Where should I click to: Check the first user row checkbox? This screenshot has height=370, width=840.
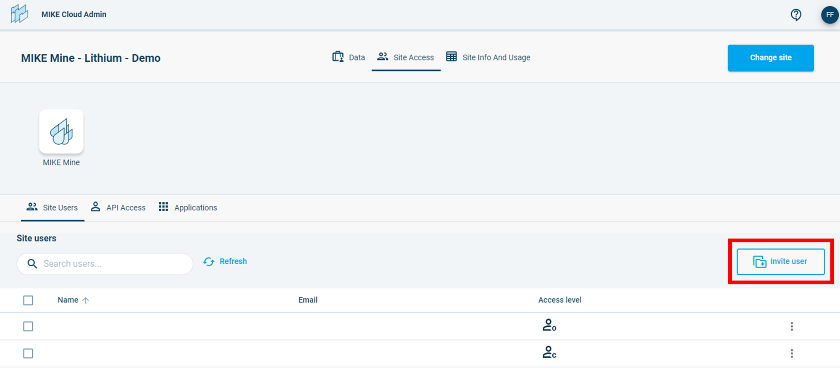click(28, 326)
